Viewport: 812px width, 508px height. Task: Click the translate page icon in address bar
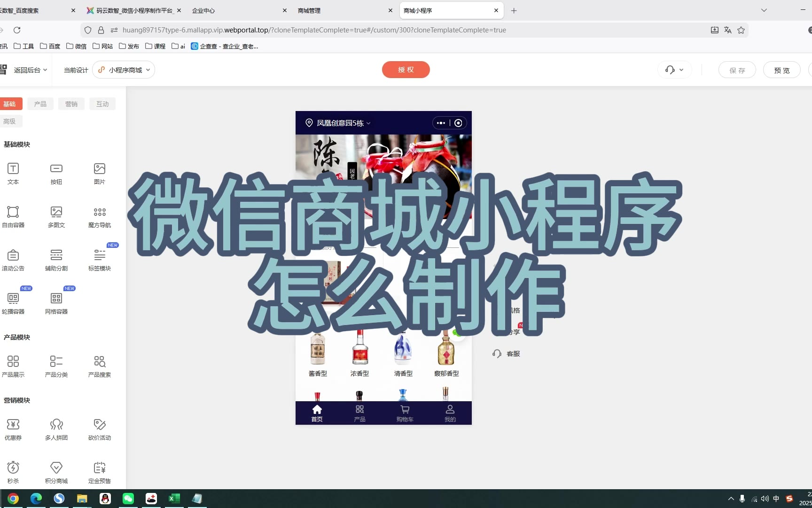(x=728, y=30)
